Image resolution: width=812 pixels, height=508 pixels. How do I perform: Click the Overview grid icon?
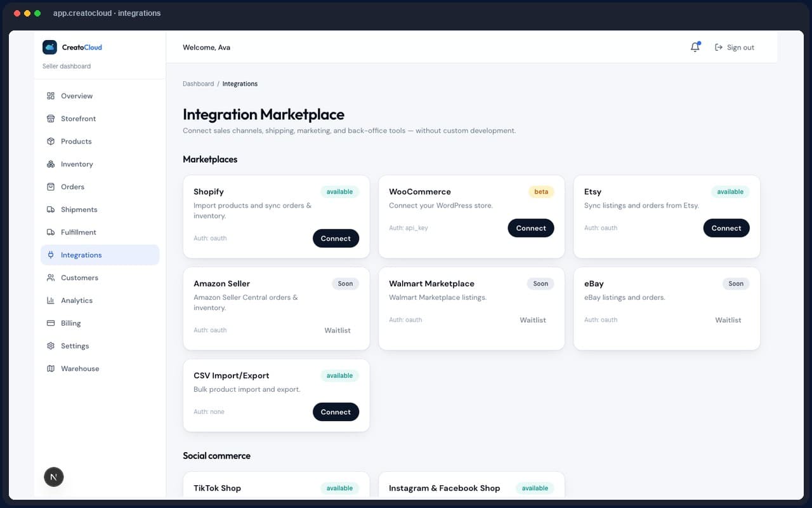tap(51, 96)
